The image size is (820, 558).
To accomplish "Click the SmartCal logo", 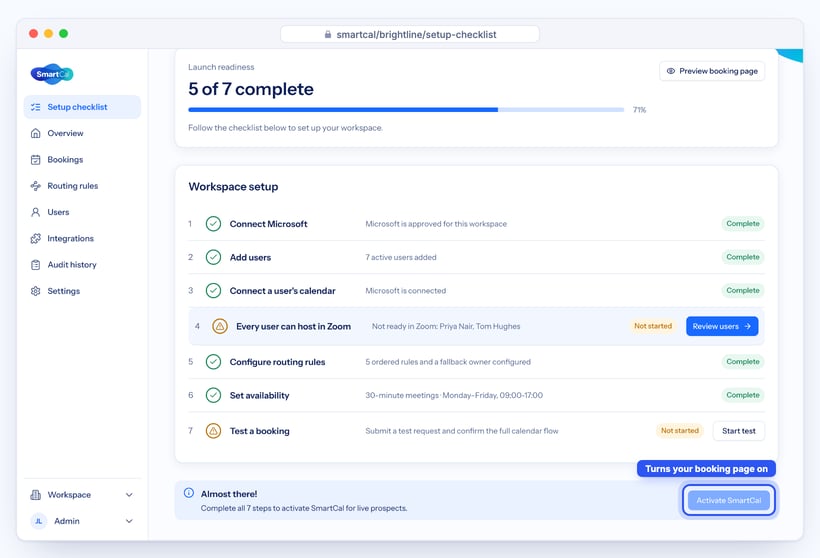I will point(52,74).
